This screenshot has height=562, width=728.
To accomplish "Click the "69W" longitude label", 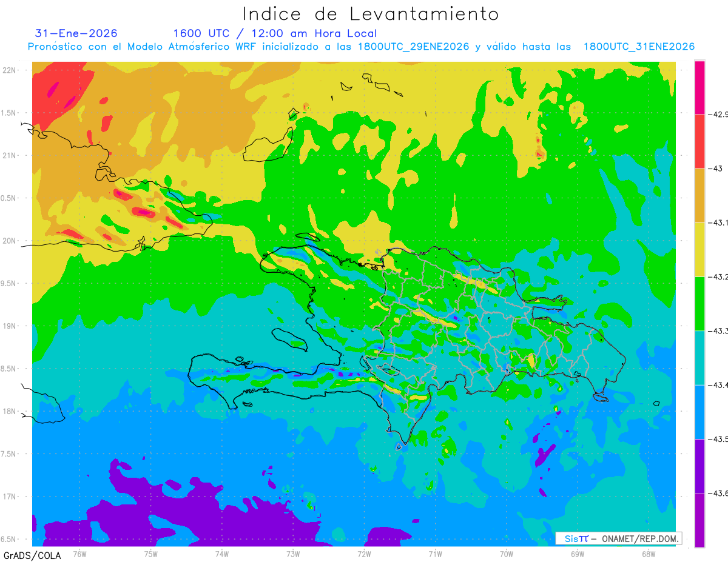I will point(577,554).
